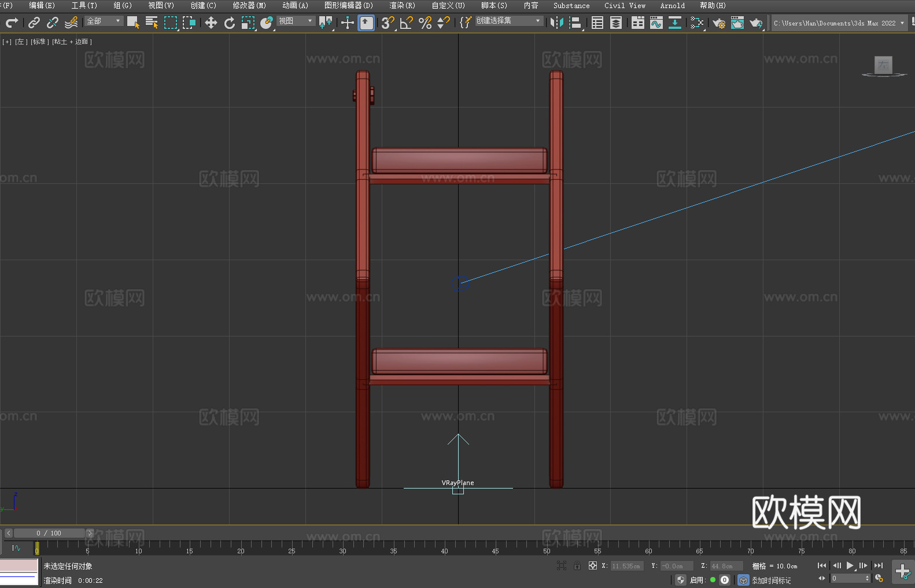Toggle Spinner Snap
Viewport: 915px width, 588px height.
point(444,23)
